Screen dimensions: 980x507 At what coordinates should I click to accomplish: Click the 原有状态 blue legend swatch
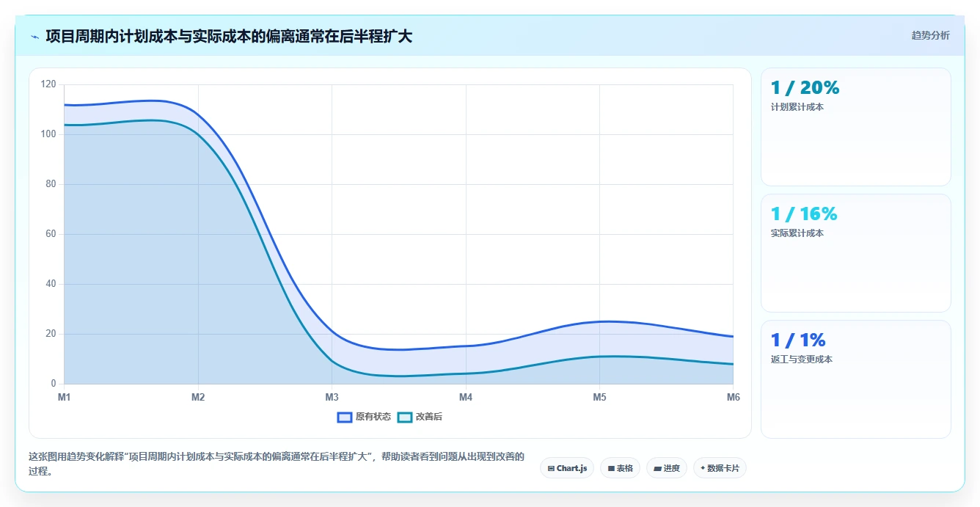pyautogui.click(x=345, y=417)
